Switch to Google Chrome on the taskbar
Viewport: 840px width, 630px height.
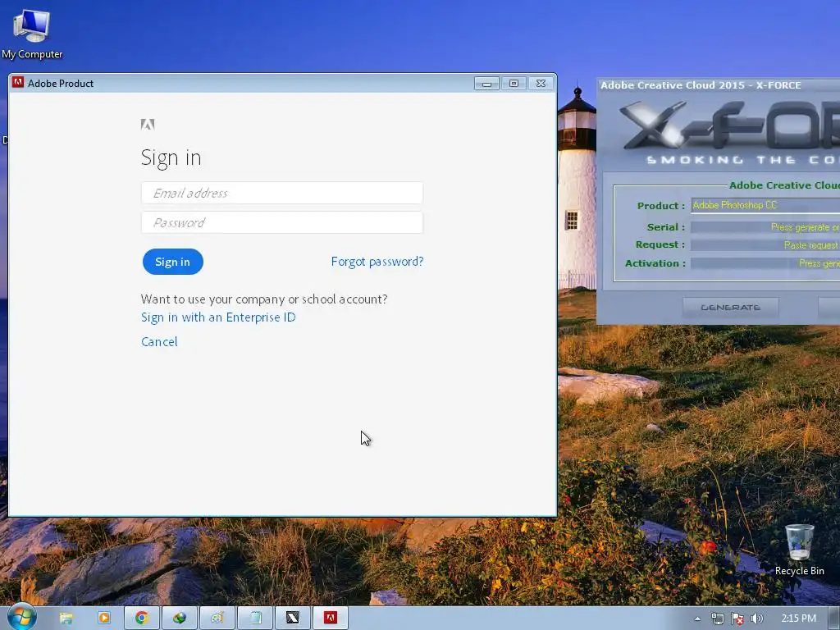pos(141,619)
